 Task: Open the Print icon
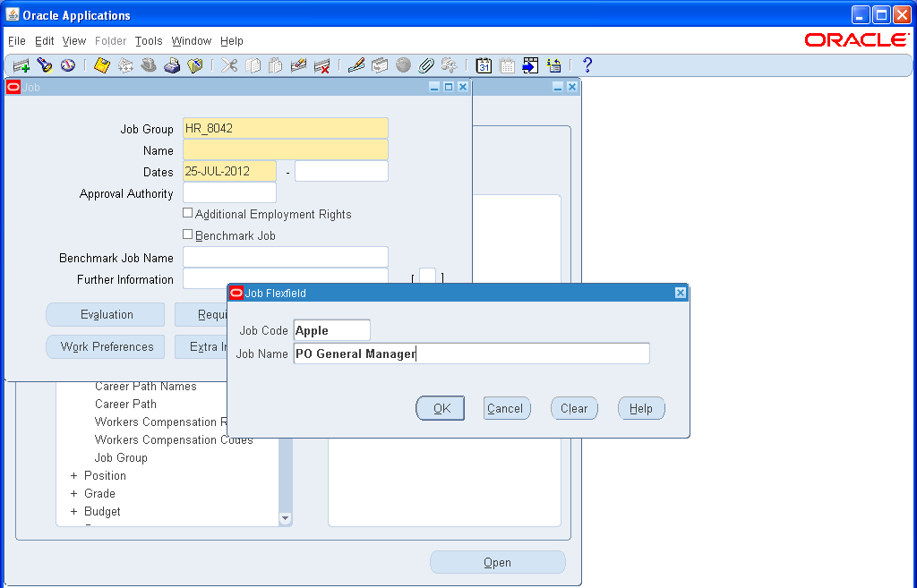tap(172, 64)
